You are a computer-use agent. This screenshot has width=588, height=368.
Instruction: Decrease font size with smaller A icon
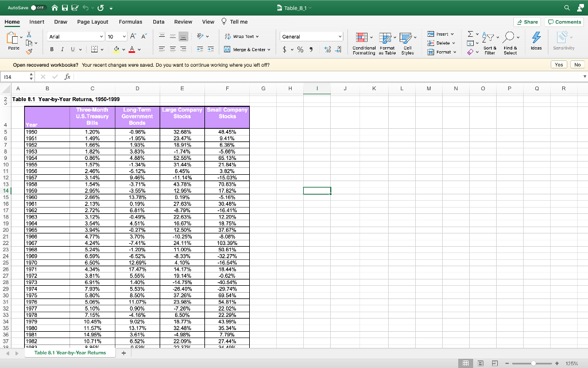[144, 36]
